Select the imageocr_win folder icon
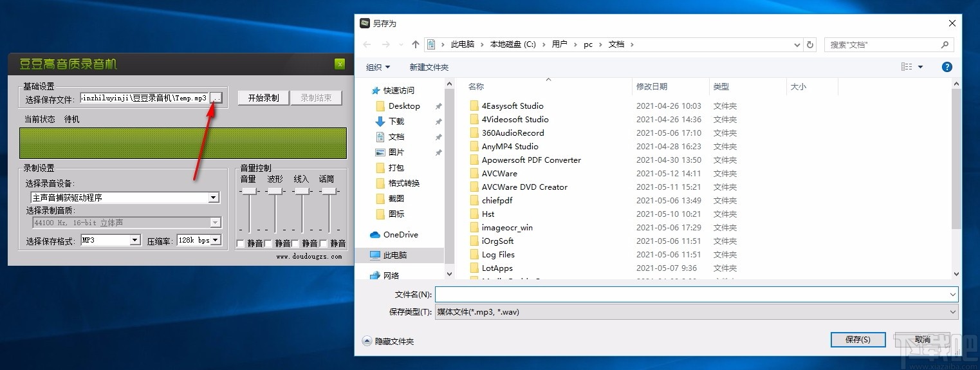 (474, 227)
